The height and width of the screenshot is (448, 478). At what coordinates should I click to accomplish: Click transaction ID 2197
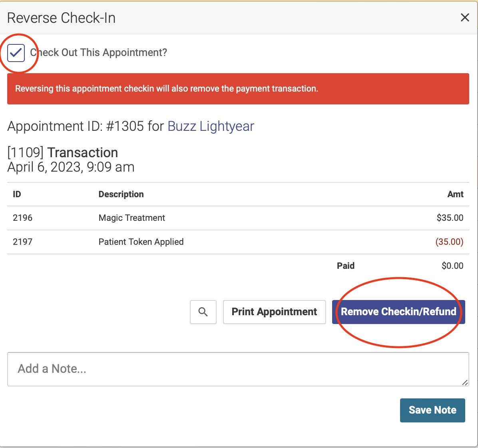tap(22, 242)
